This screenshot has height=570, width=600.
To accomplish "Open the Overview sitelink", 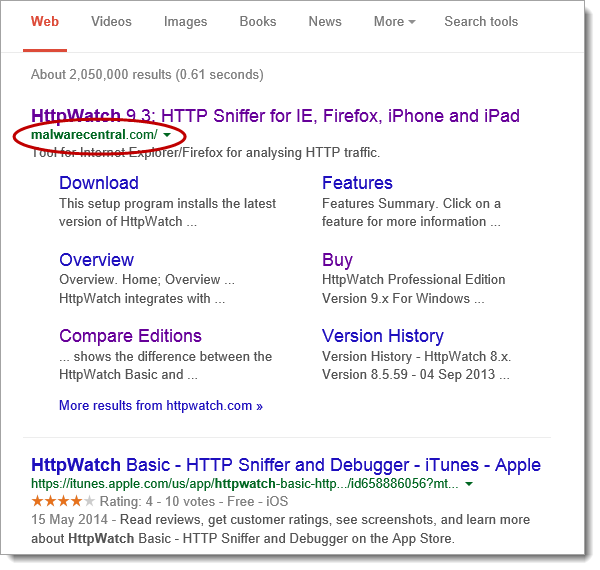I will click(x=96, y=260).
